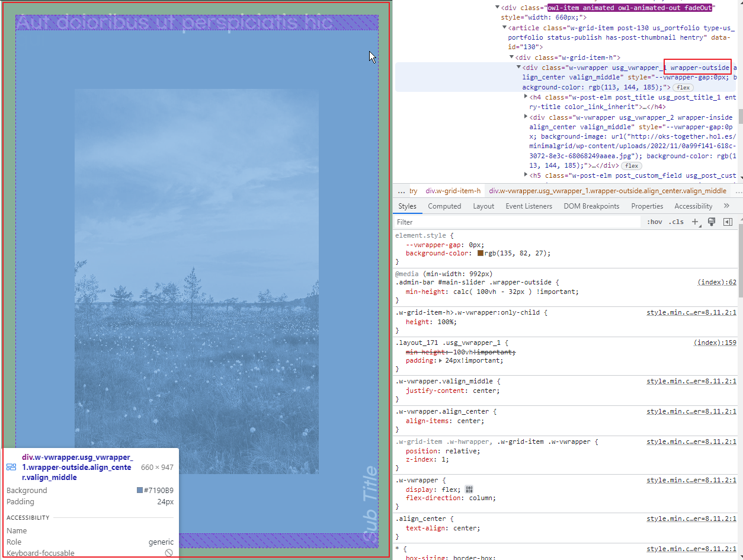The width and height of the screenshot is (743, 560).
Task: Switch to the Styles tab
Action: tap(407, 206)
